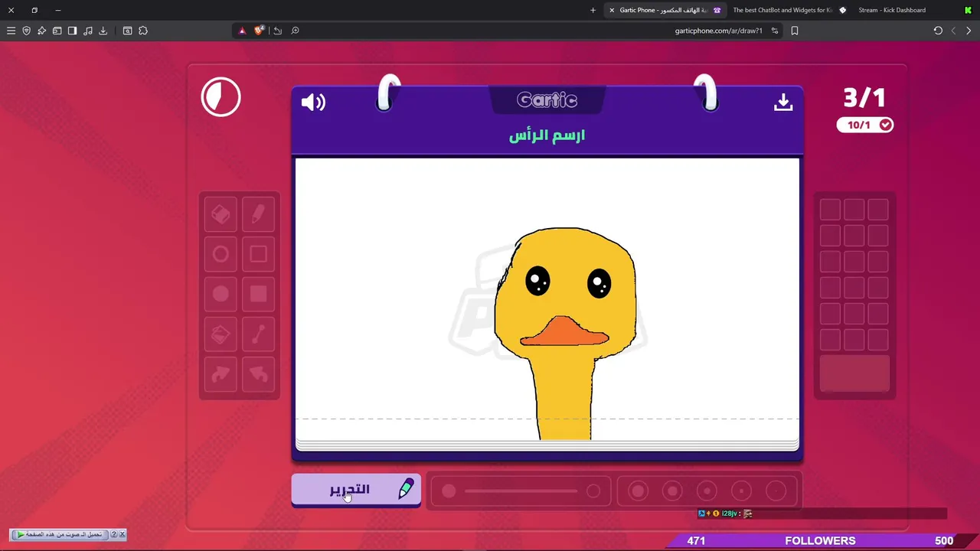The image size is (980, 551).
Task: Click the large current color preview box
Action: click(854, 373)
